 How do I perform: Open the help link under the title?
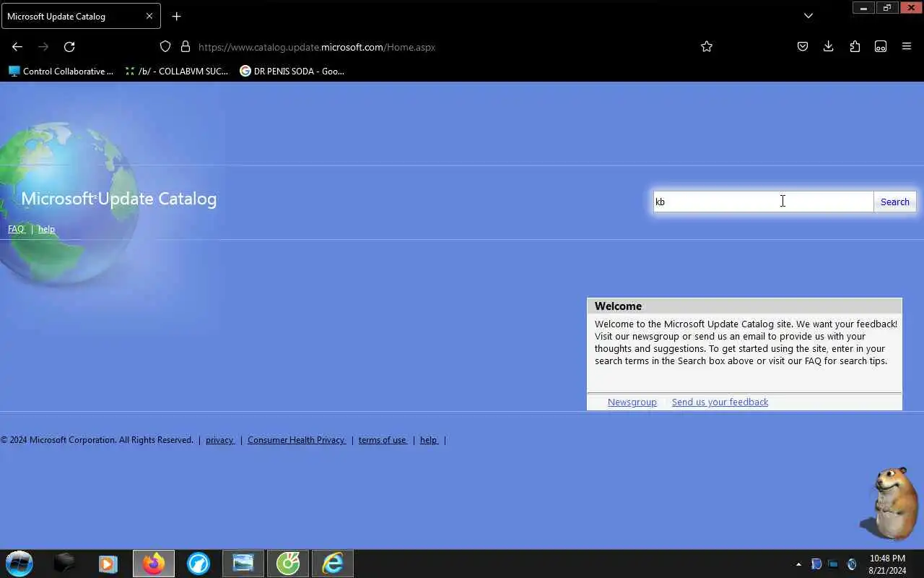pos(46,229)
